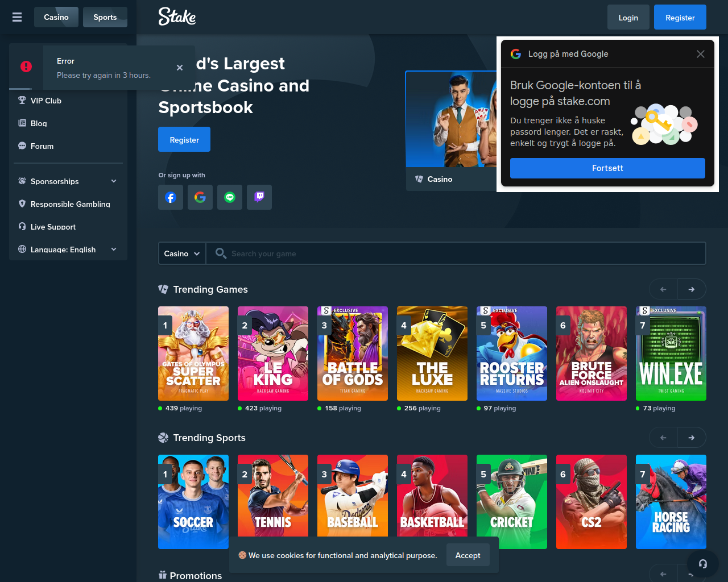Open Soccer sports card

[x=193, y=502]
